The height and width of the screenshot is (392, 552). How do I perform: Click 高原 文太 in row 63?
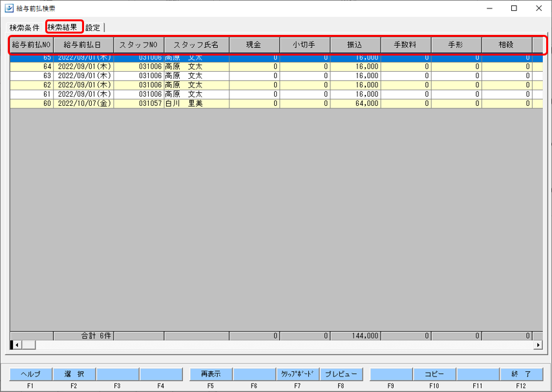[196, 76]
